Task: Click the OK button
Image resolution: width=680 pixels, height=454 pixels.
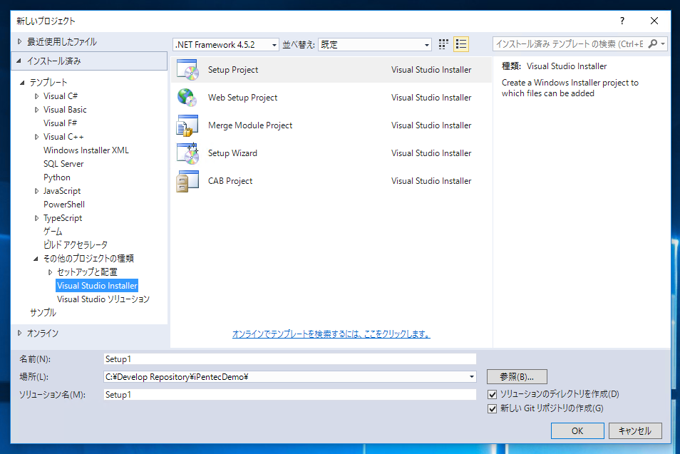Action: [x=577, y=431]
